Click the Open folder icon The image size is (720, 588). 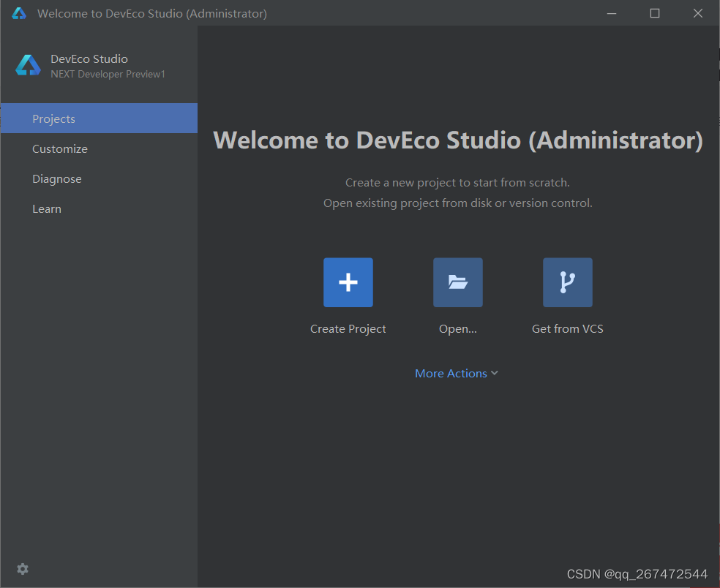pos(458,282)
